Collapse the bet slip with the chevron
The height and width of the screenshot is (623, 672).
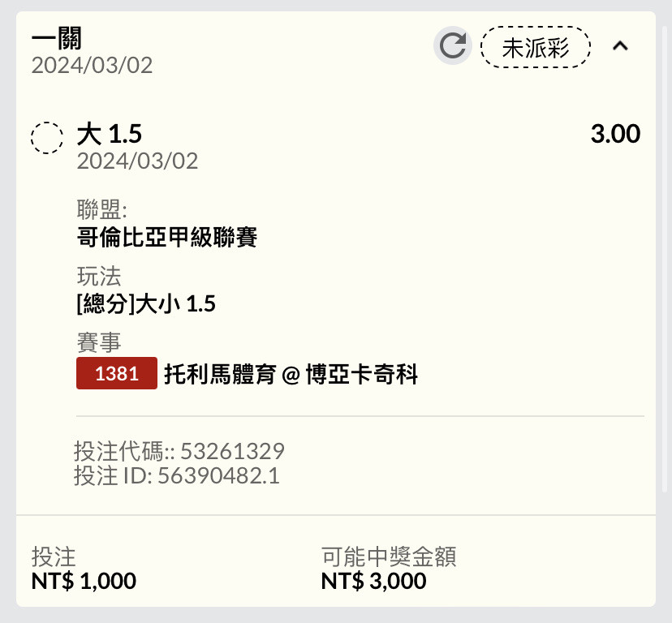click(620, 46)
